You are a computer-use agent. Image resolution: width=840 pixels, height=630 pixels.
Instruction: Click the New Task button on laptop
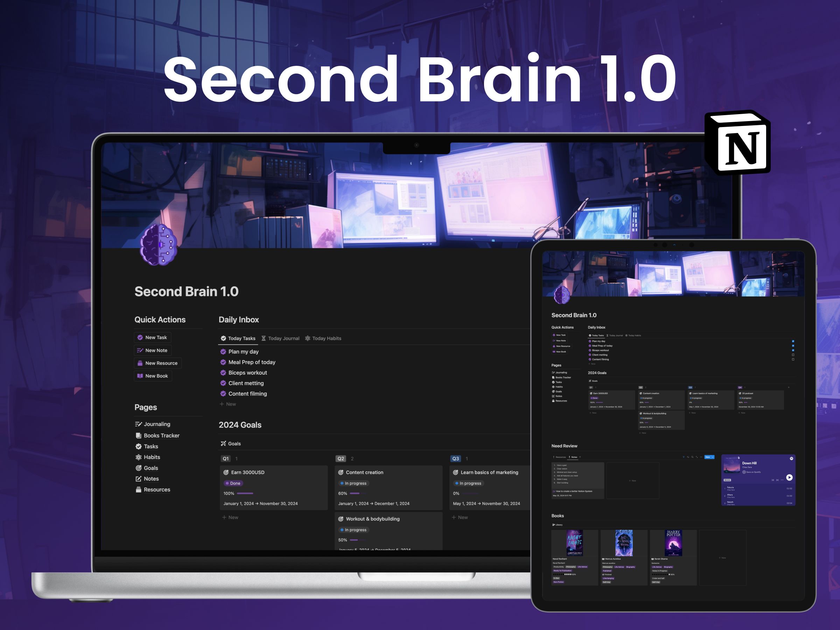pyautogui.click(x=152, y=338)
